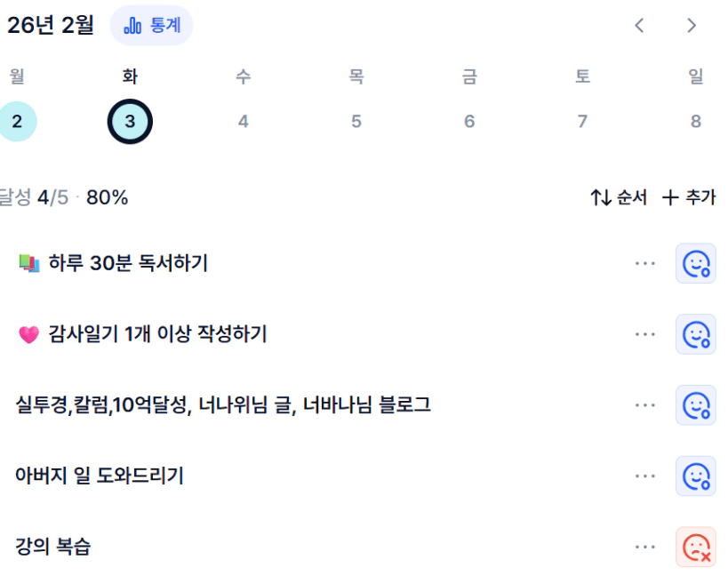Toggle completion for 하루 30분 독서하기
The width and height of the screenshot is (728, 584).
tap(695, 263)
